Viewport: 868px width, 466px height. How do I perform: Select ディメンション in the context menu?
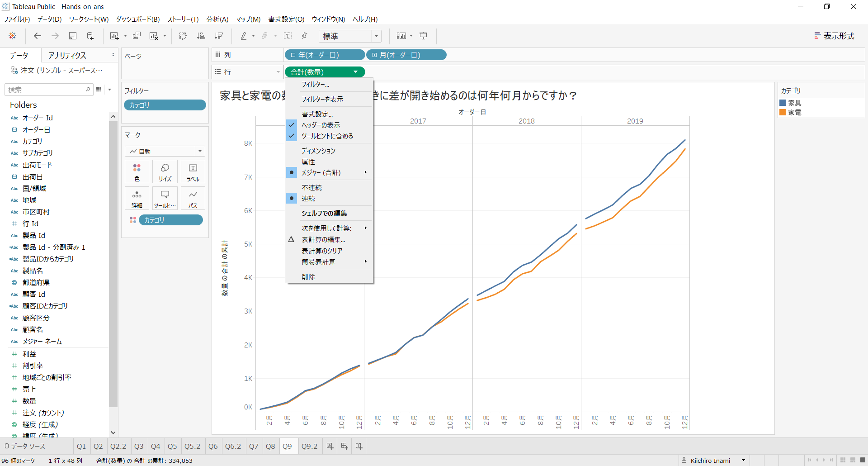coord(329,151)
